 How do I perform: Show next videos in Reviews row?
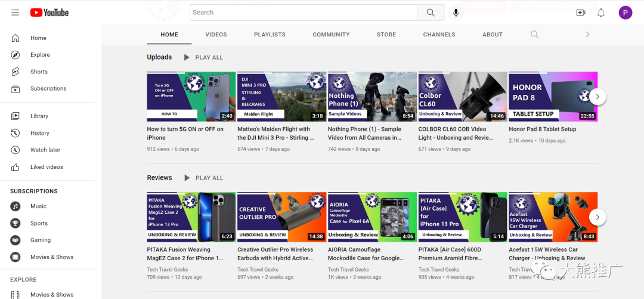point(597,217)
